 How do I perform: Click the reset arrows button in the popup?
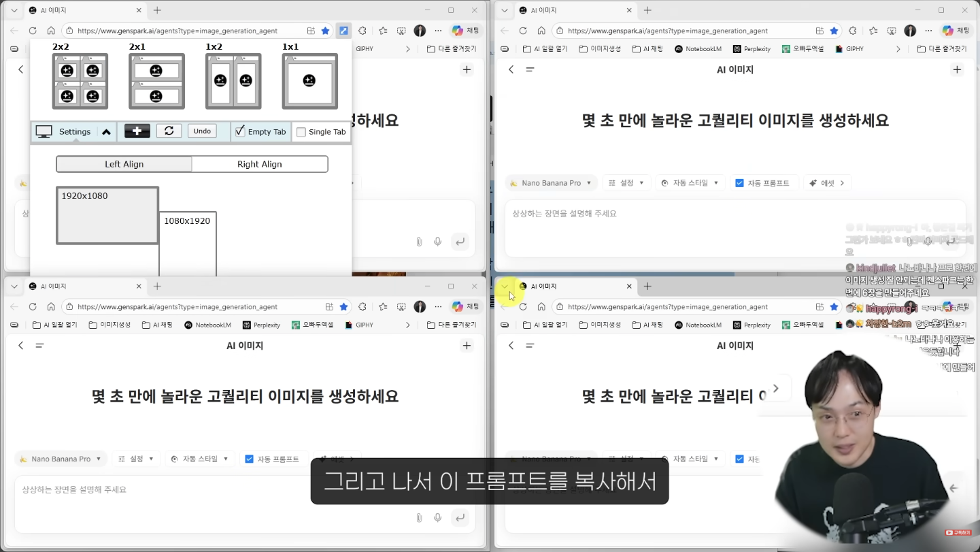point(169,131)
